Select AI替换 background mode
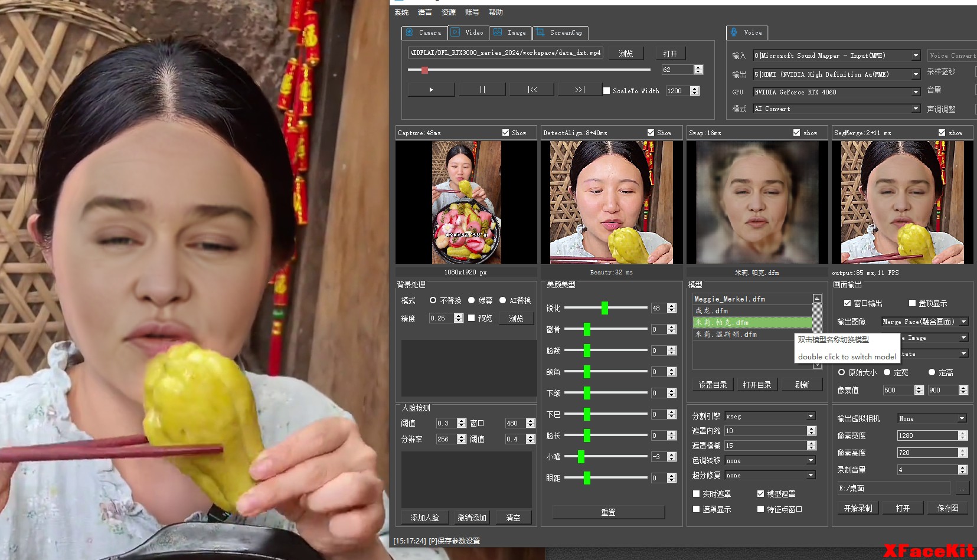Screen dimensions: 977x560 point(502,300)
